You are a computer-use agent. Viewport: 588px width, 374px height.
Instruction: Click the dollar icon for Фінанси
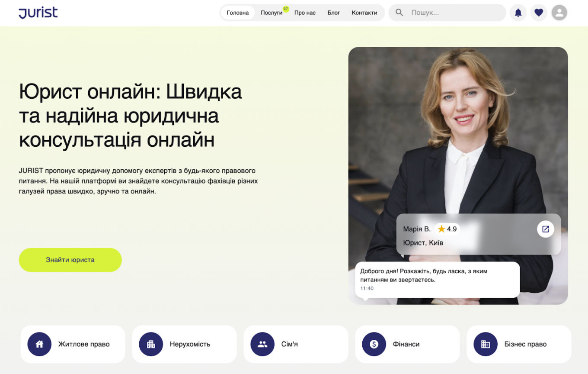374,344
